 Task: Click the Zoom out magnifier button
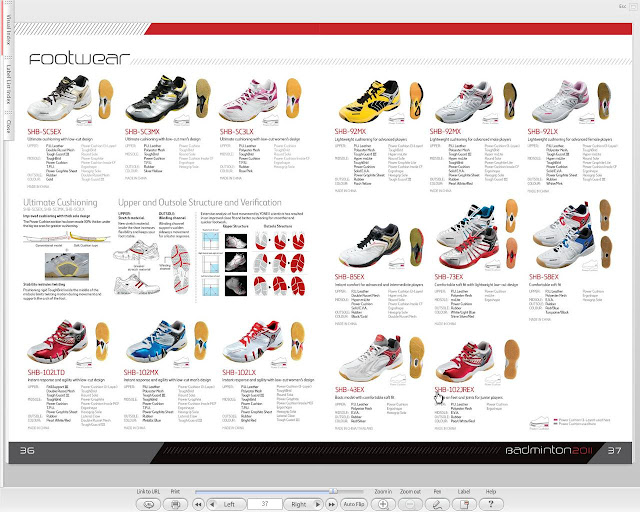(x=410, y=504)
